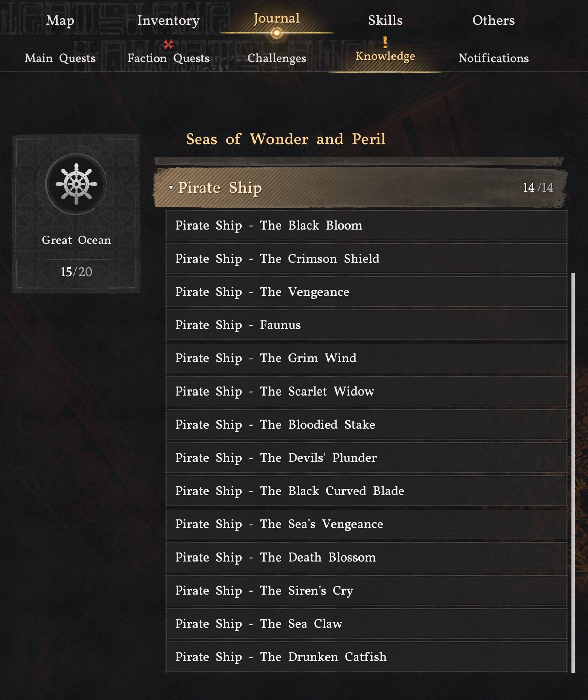The height and width of the screenshot is (700, 588).
Task: Open the Notifications sub-tab
Action: tap(494, 58)
